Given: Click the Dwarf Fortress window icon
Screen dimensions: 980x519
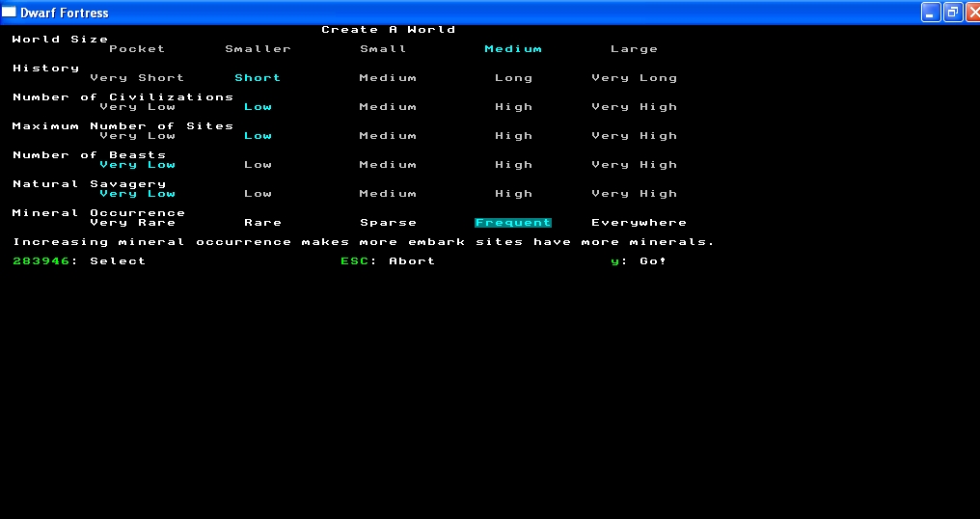Looking at the screenshot, I should pyautogui.click(x=9, y=12).
